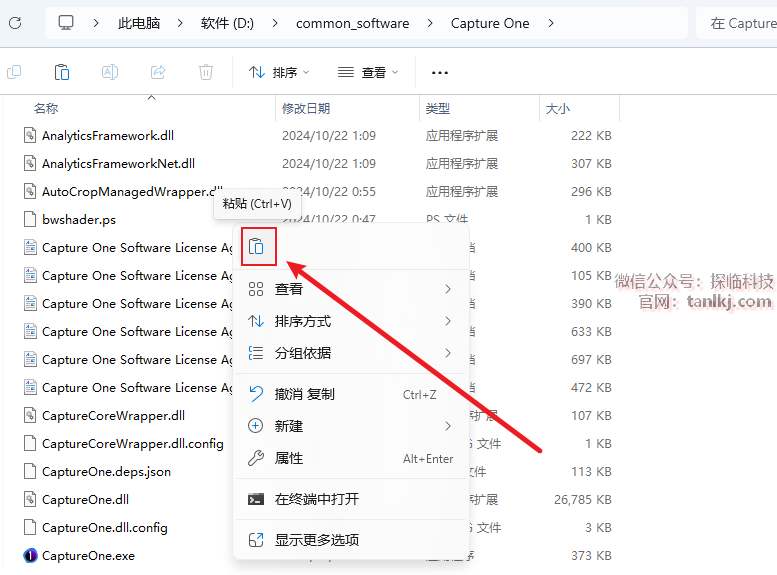Expand chevron after 此电脑 in breadcrumb
The image size is (777, 575).
[180, 23]
